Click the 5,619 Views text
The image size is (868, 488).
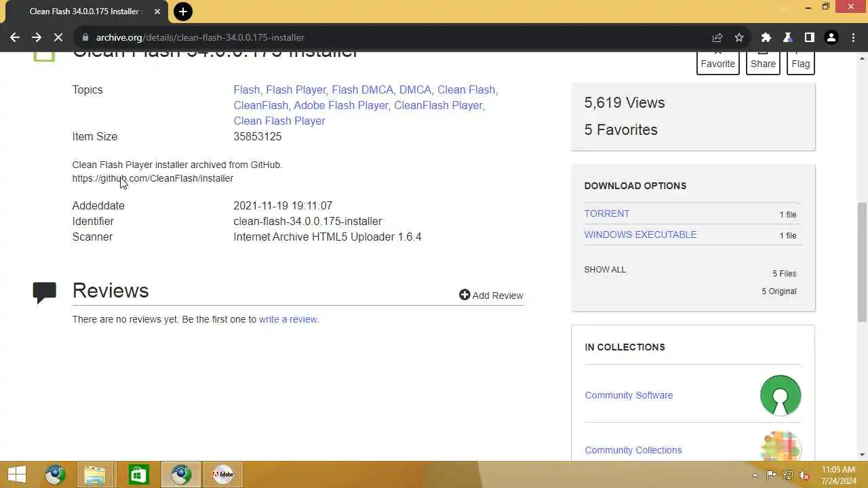pos(625,103)
